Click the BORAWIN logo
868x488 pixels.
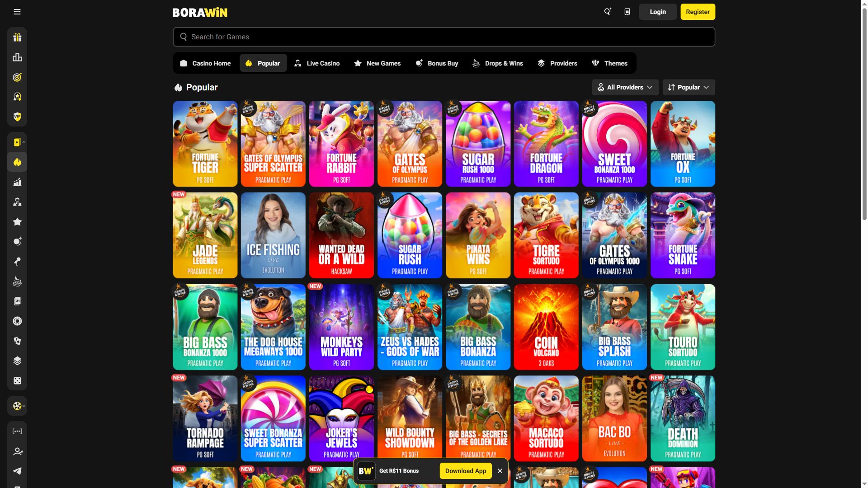[200, 12]
